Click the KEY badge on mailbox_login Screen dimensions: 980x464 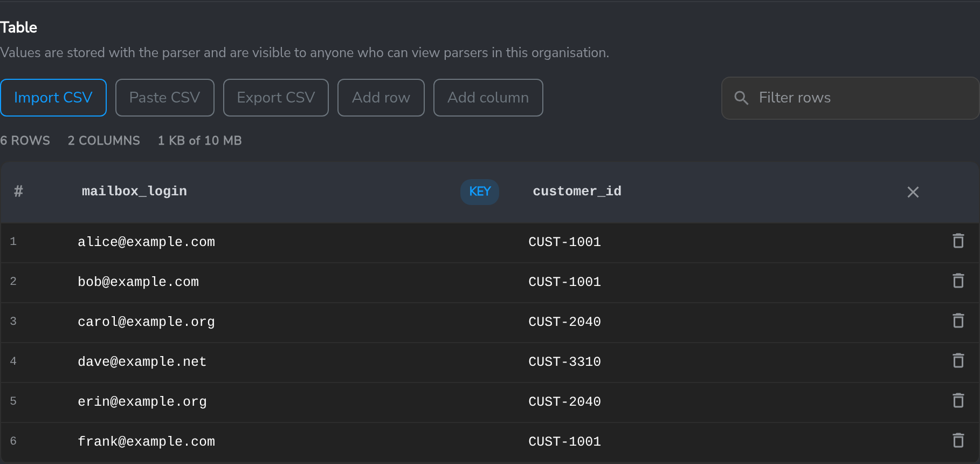480,192
